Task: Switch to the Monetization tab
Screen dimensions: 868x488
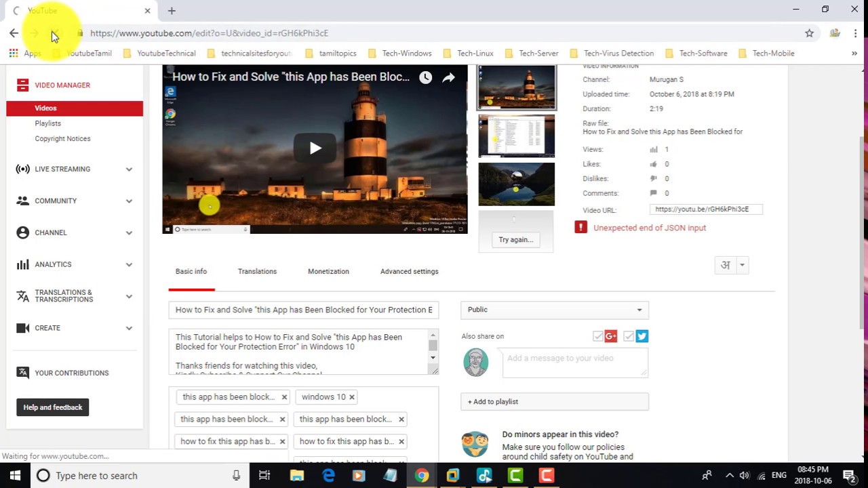Action: 328,271
